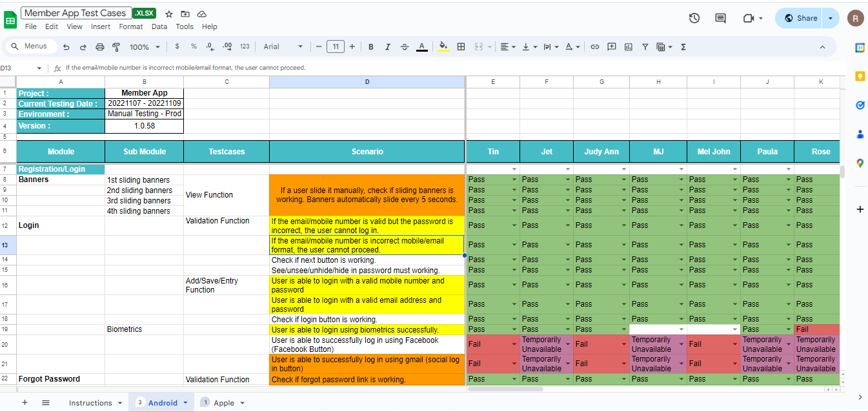This screenshot has width=868, height=412.
Task: Open the Vertical align dropdown
Action: pos(529,46)
